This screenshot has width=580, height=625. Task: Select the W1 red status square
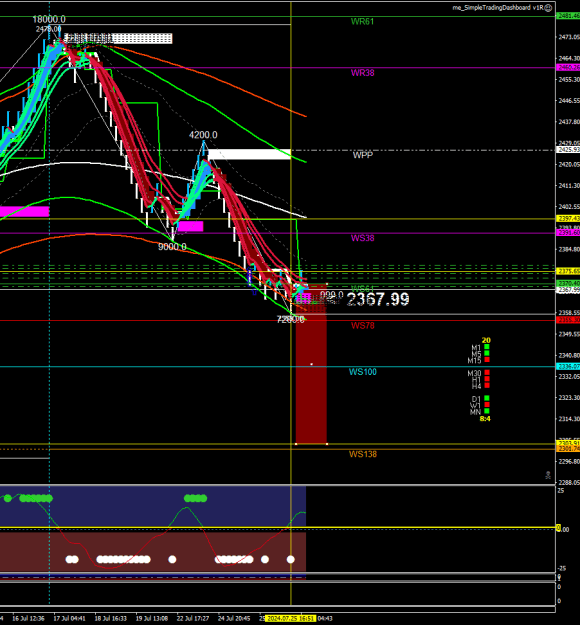(x=487, y=405)
